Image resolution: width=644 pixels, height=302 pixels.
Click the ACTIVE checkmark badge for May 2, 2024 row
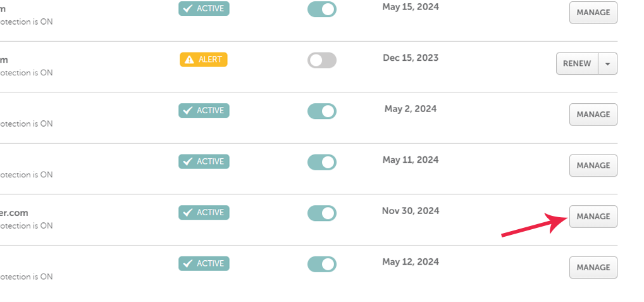(x=204, y=111)
